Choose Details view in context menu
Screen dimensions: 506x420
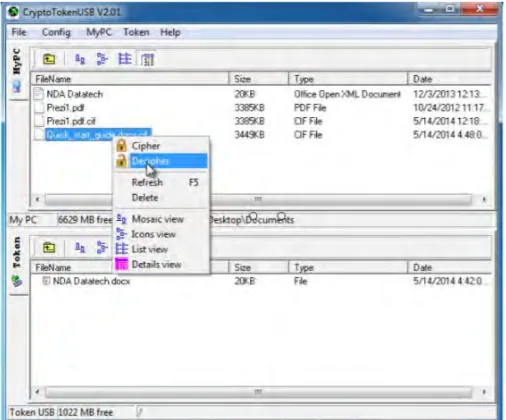click(161, 264)
